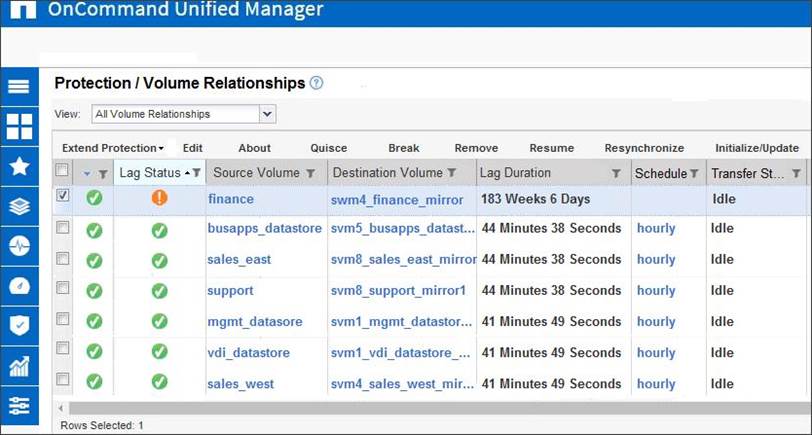The height and width of the screenshot is (435, 812).
Task: Open the reports chart sidebar icon
Action: (19, 365)
